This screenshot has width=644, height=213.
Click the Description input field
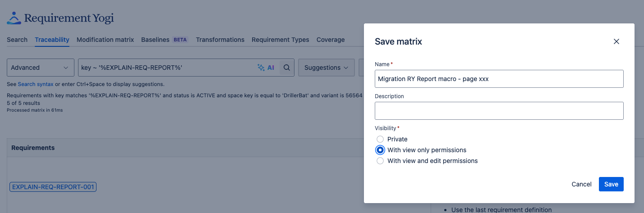pyautogui.click(x=499, y=111)
